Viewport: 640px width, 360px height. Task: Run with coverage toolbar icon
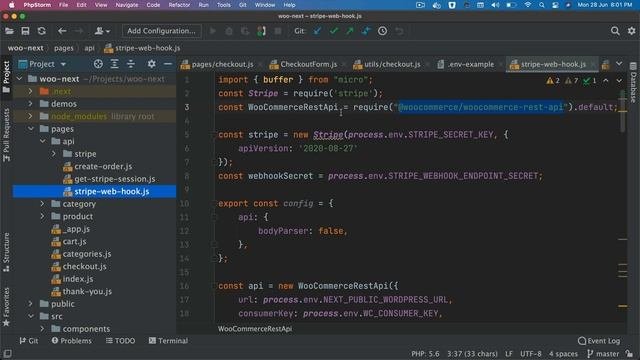pos(245,31)
